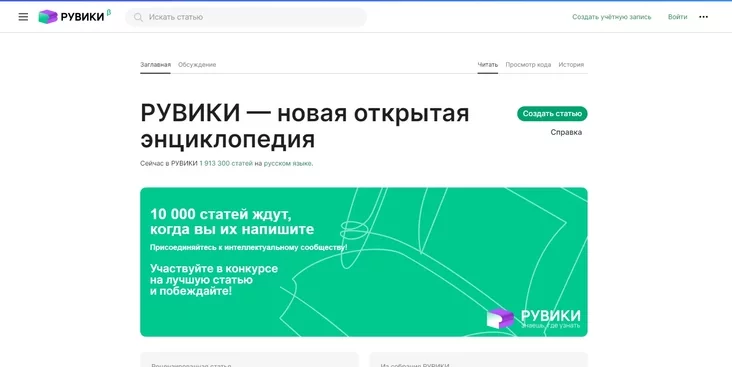Open the «Читать» tab
The image size is (732, 367).
488,65
